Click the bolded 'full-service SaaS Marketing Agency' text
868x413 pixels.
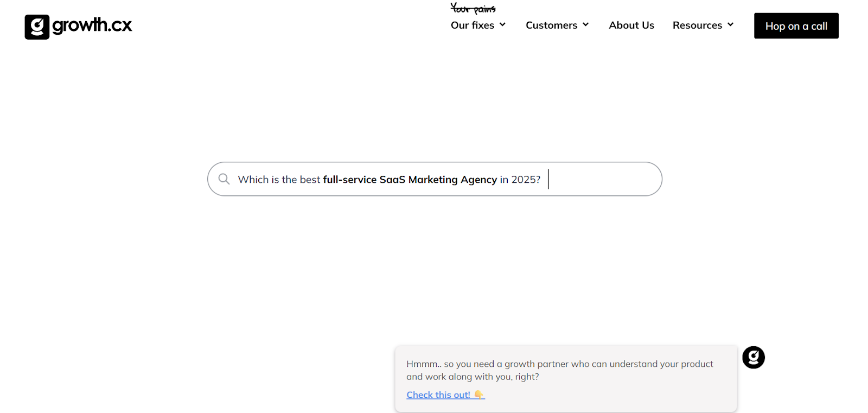pyautogui.click(x=410, y=179)
